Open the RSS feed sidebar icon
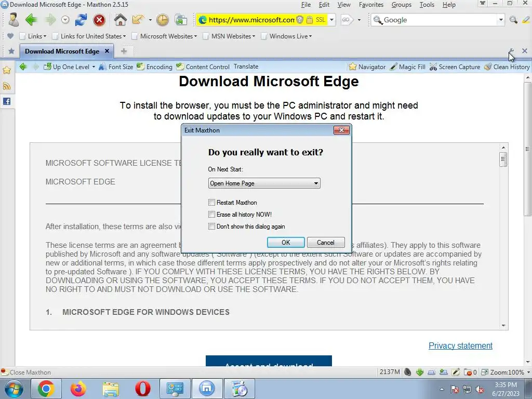 (7, 86)
